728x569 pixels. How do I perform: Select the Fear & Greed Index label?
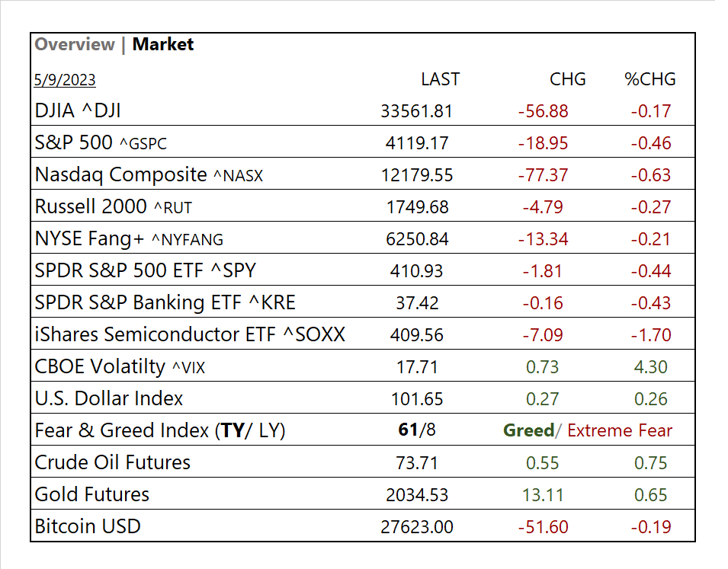160,431
